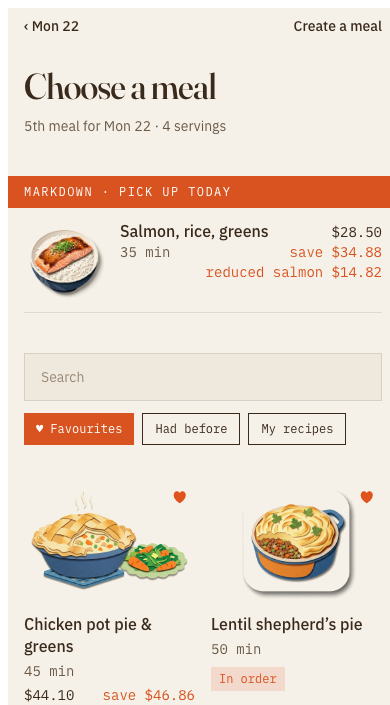Open the Create a meal link
The width and height of the screenshot is (390, 705).
[337, 27]
